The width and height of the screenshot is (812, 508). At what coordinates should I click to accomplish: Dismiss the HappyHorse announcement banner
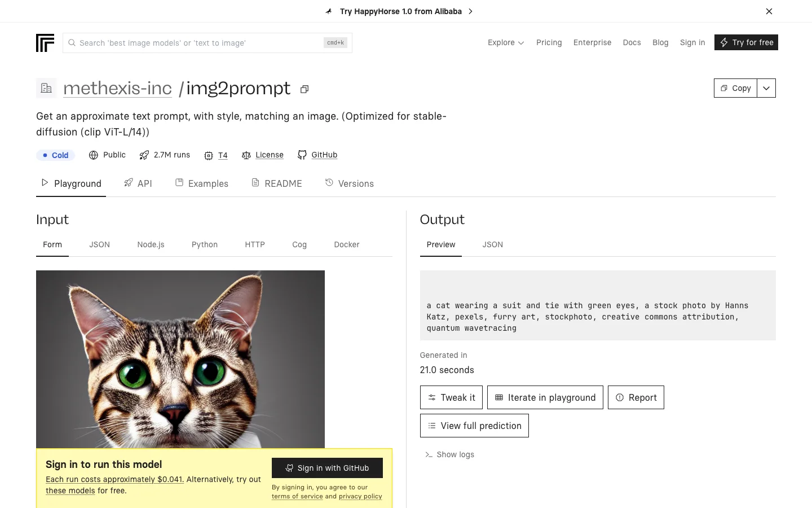[x=769, y=11]
